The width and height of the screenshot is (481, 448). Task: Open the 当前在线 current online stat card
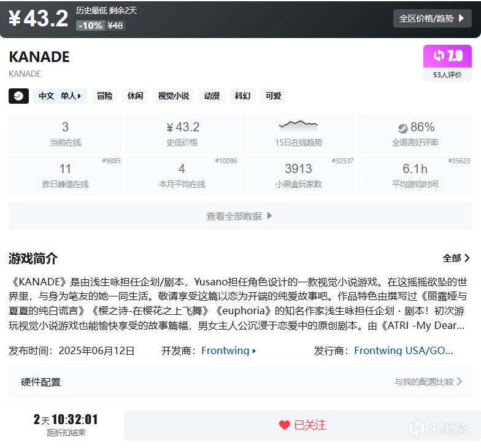coord(65,134)
